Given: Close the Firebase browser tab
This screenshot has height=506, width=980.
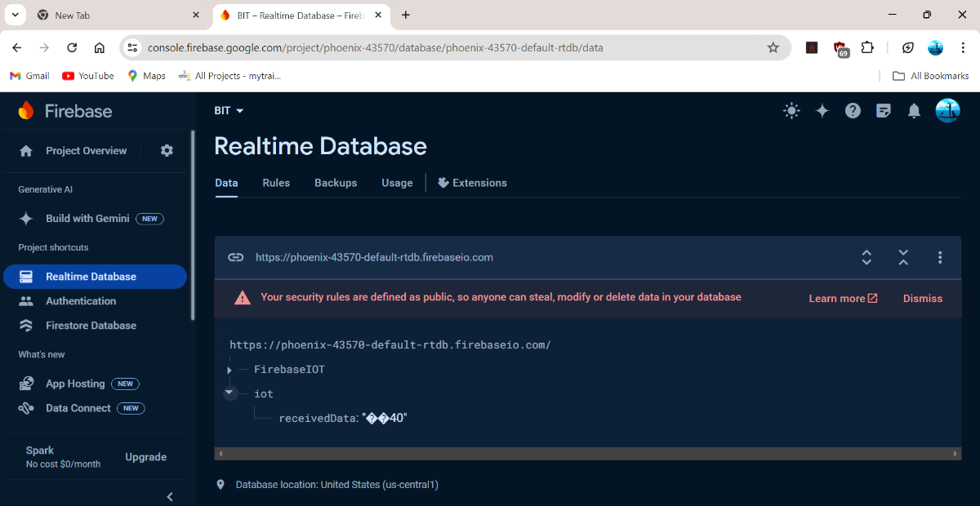Looking at the screenshot, I should [378, 15].
